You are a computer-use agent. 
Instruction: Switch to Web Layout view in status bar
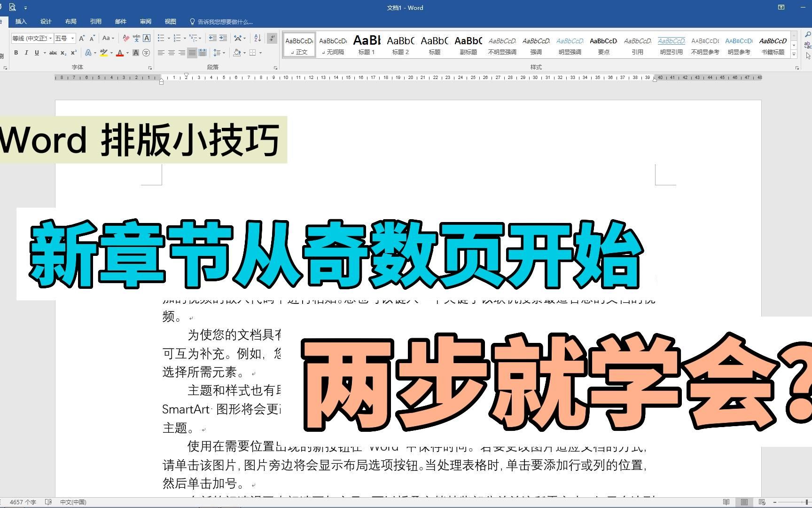(x=762, y=502)
